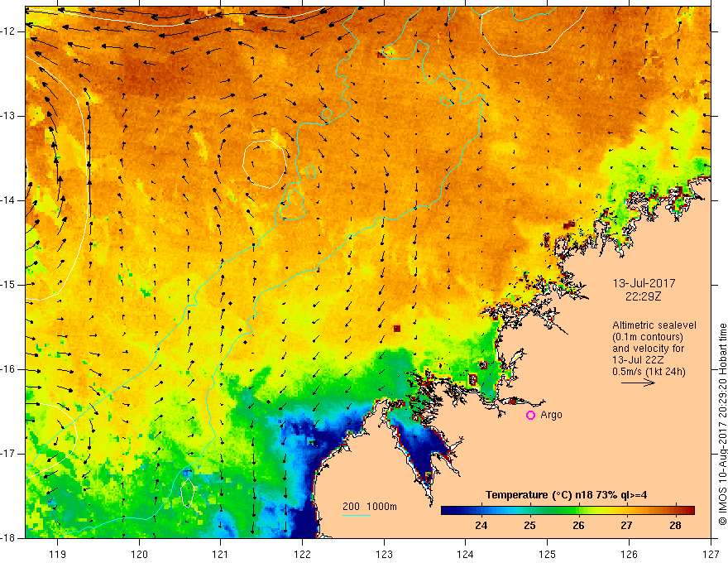
Task: Click longitude label 124
Action: (466, 554)
